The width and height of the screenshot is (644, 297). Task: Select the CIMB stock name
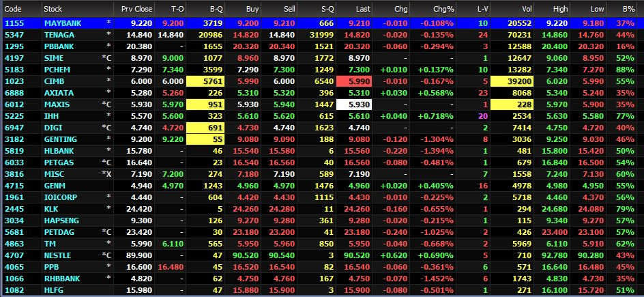coord(54,81)
